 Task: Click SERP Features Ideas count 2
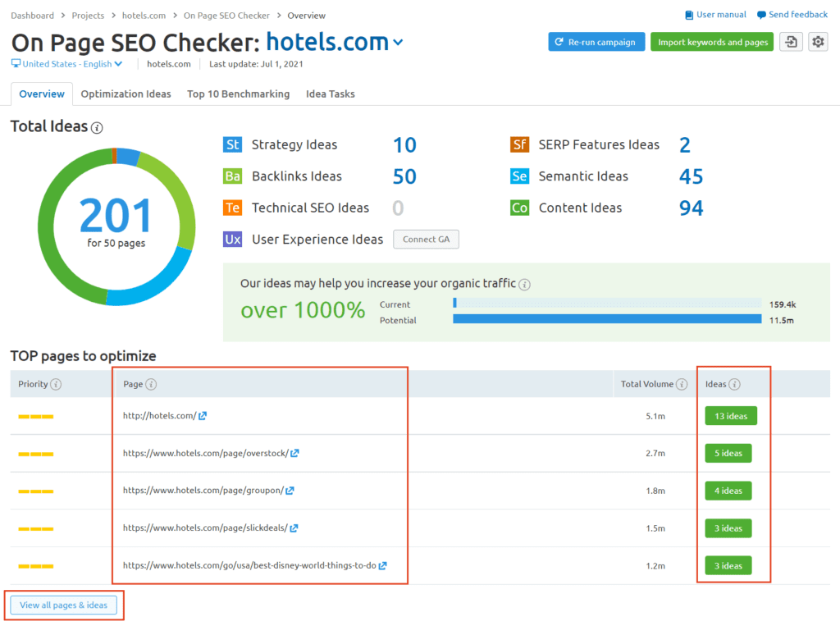pos(685,144)
